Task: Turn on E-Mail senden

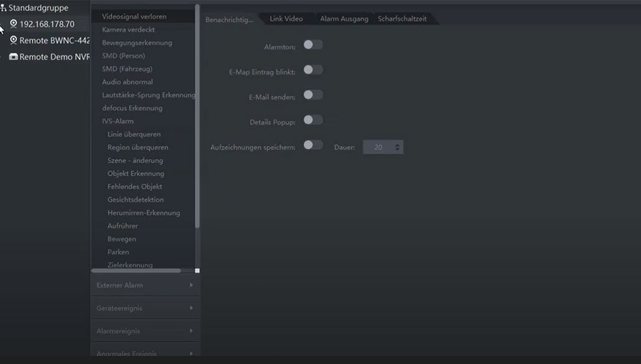Action: (x=313, y=95)
